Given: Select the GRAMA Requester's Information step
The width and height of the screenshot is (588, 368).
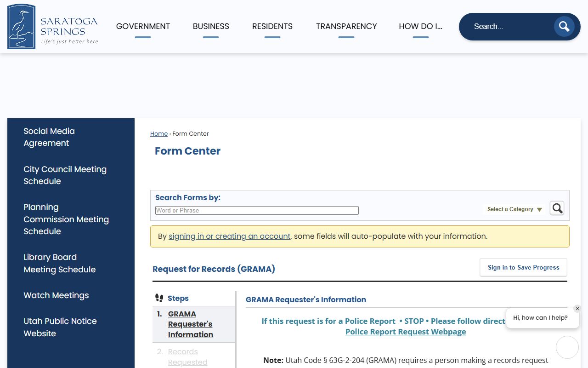Looking at the screenshot, I should click(190, 324).
